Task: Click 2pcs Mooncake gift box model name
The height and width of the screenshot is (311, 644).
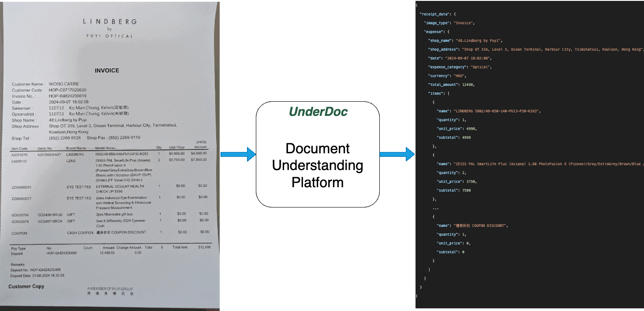Action: tap(114, 214)
